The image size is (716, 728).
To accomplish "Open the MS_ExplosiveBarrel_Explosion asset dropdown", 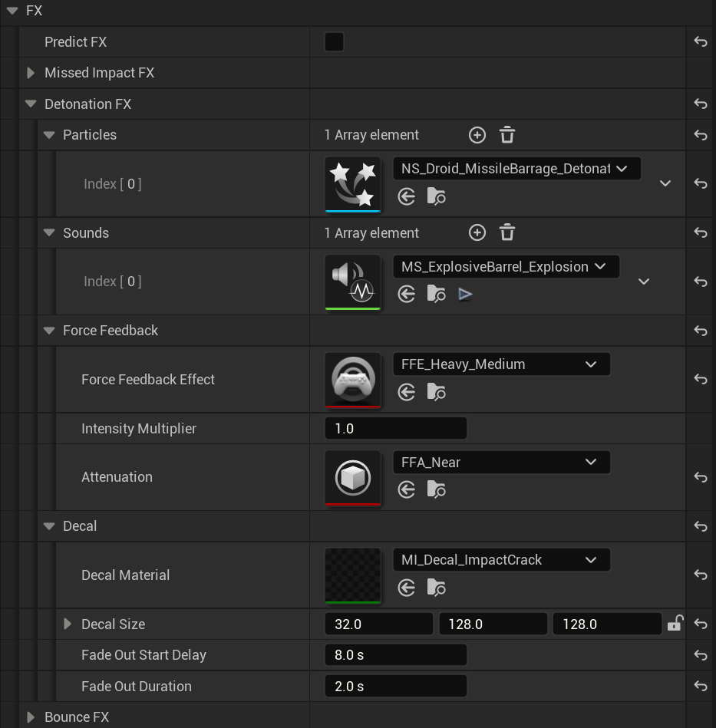I will (506, 266).
